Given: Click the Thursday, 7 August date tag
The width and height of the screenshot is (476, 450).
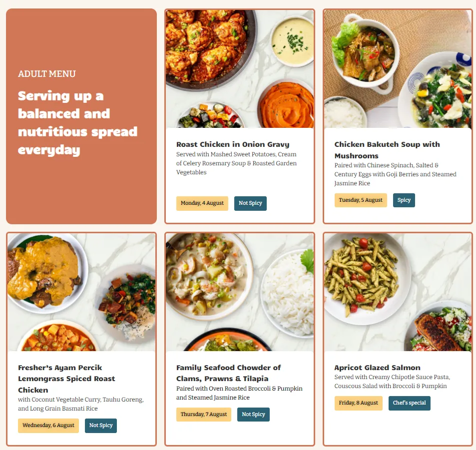Looking at the screenshot, I should point(204,415).
